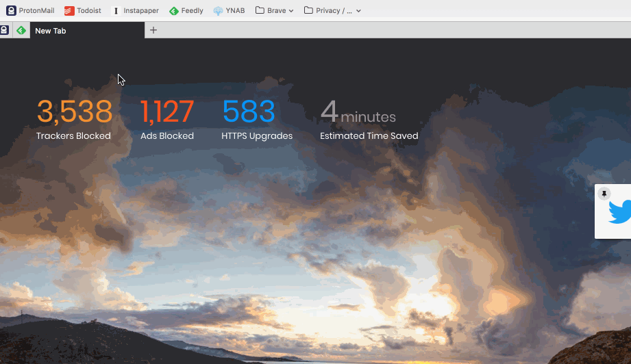Switch to the pinned ProtonMail tab
The image size is (631, 364).
tap(4, 30)
